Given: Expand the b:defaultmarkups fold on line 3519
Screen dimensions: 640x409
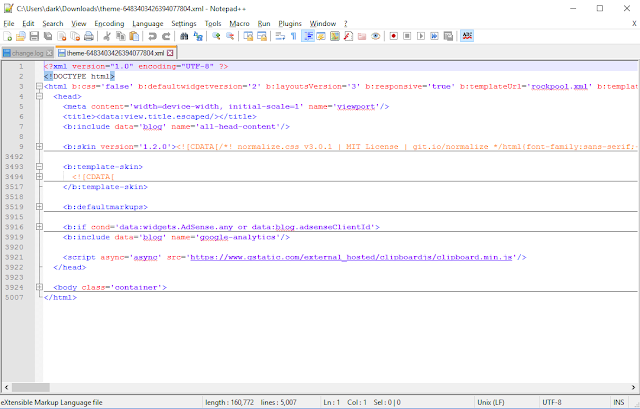Looking at the screenshot, I should point(39,207).
